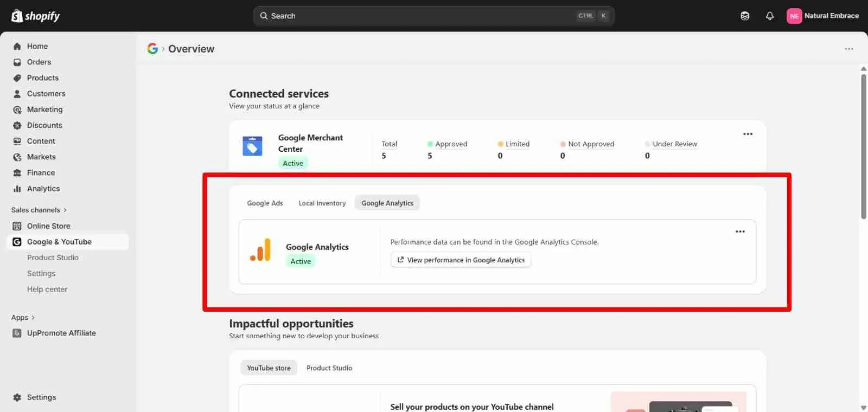Click the Shopify logo
Image resolution: width=868 pixels, height=412 pixels.
(x=36, y=16)
